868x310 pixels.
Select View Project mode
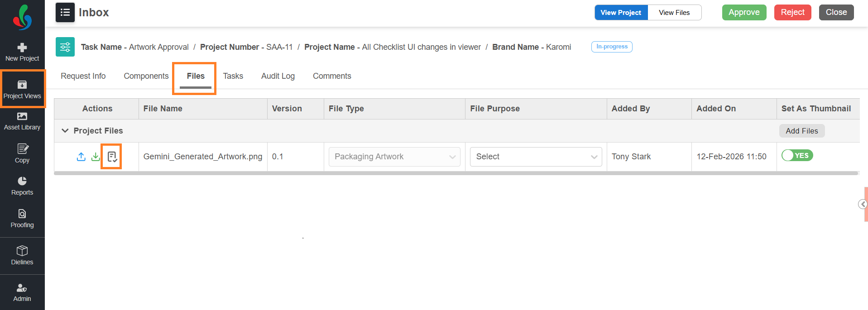pos(621,13)
